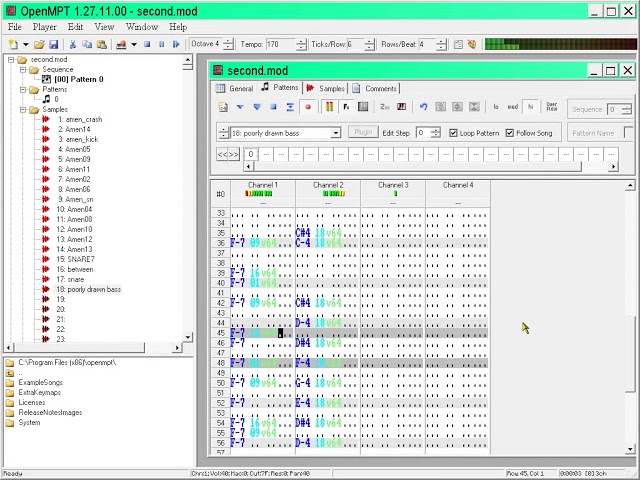Click the MIDI record icon in main toolbar
Screen dimensions: 640x480
[x=121, y=44]
